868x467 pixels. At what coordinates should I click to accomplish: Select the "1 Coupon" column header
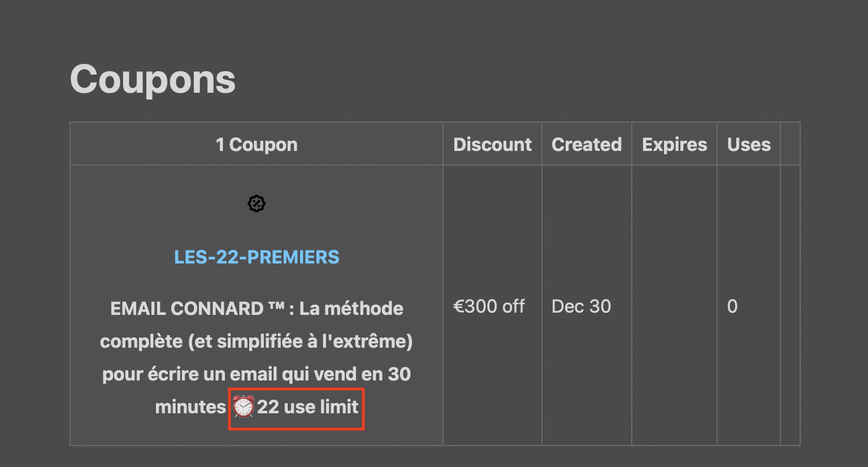257,144
